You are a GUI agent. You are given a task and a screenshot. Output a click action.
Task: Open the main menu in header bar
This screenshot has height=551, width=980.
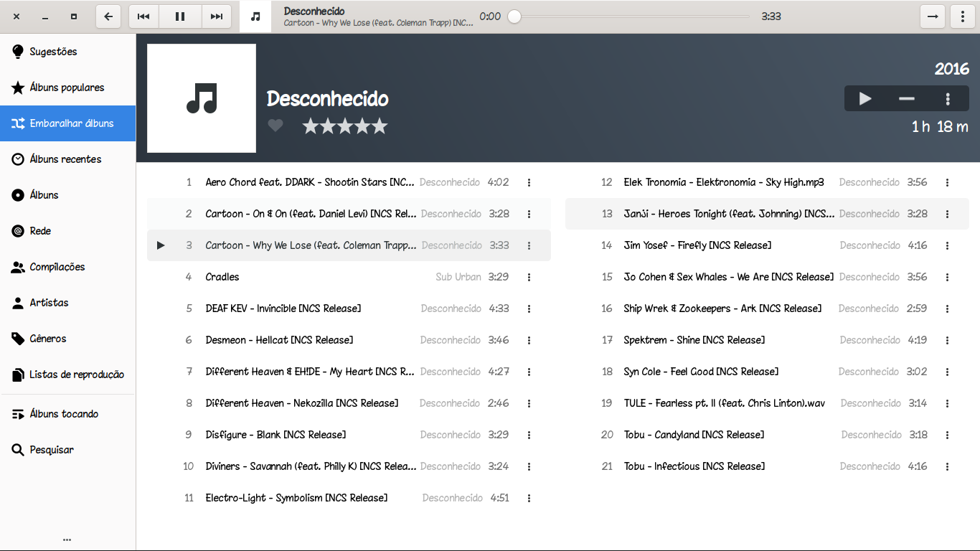click(x=961, y=17)
